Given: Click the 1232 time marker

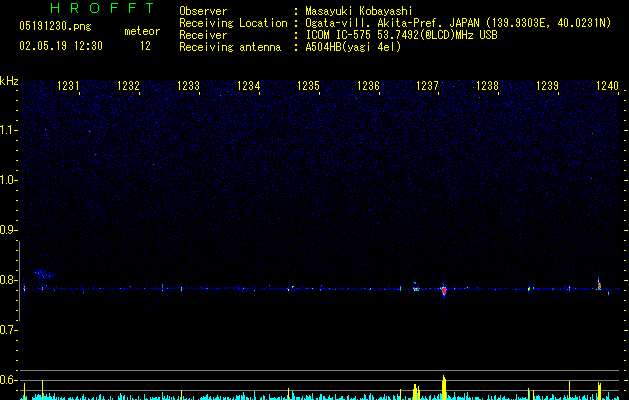Looking at the screenshot, I should point(128,86).
